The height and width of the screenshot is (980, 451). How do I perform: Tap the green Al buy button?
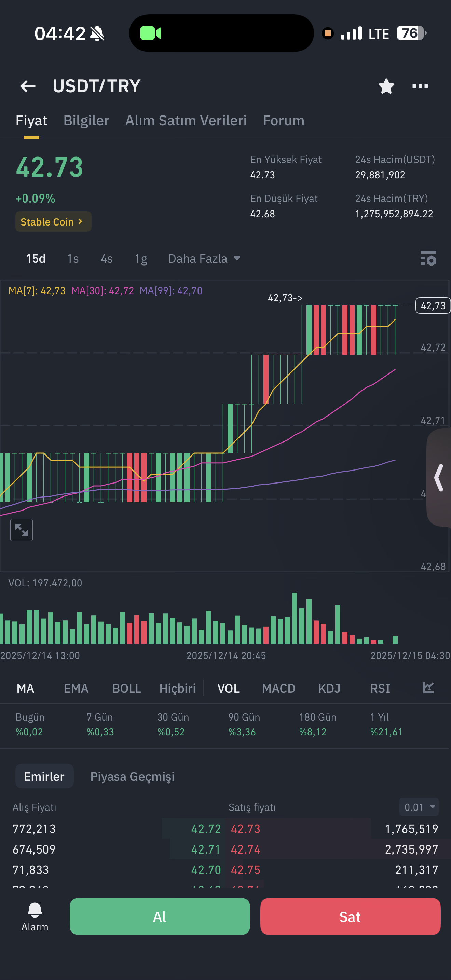(x=160, y=916)
